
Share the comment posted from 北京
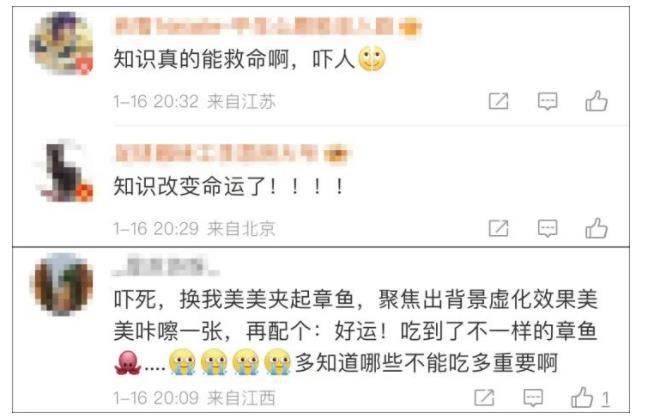pos(498,228)
